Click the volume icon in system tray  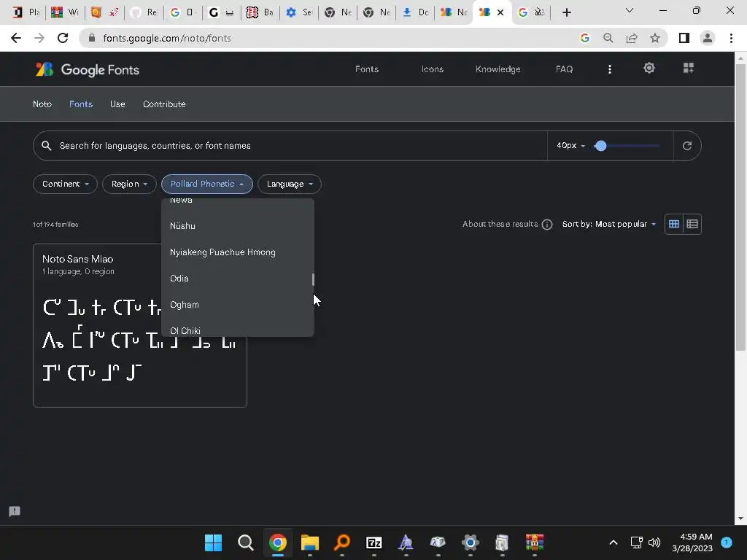point(654,542)
